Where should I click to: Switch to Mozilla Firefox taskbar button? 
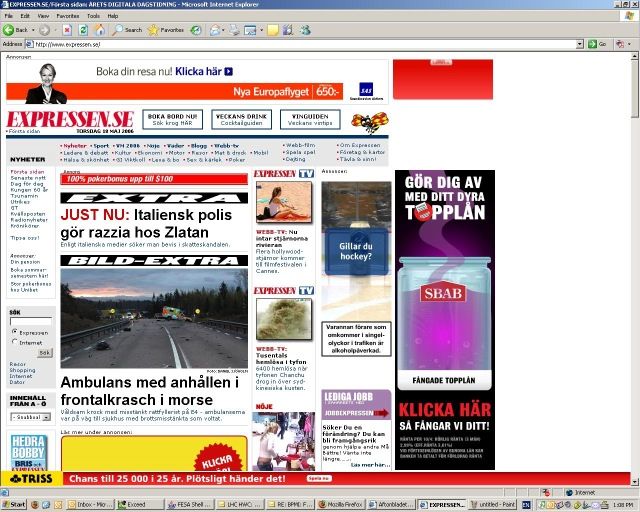[341, 505]
